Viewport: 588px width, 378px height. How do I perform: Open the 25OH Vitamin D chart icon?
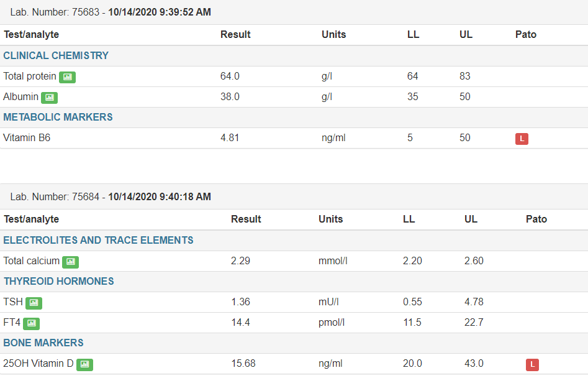click(84, 364)
